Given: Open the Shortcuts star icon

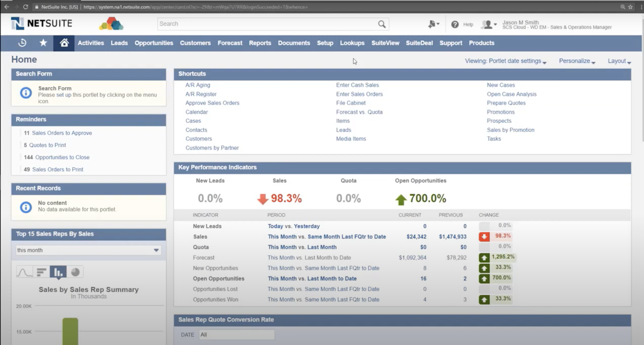Looking at the screenshot, I should tap(43, 43).
